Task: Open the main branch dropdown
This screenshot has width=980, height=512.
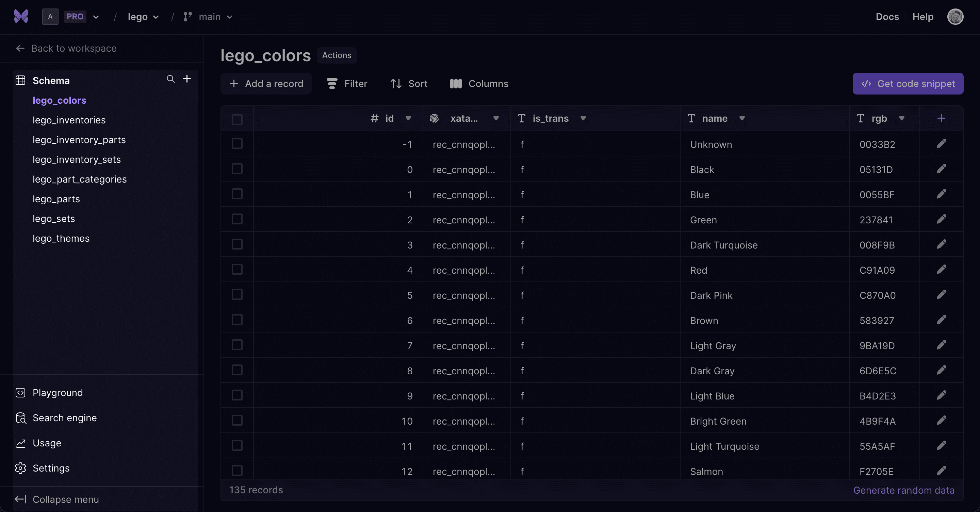Action: 208,17
